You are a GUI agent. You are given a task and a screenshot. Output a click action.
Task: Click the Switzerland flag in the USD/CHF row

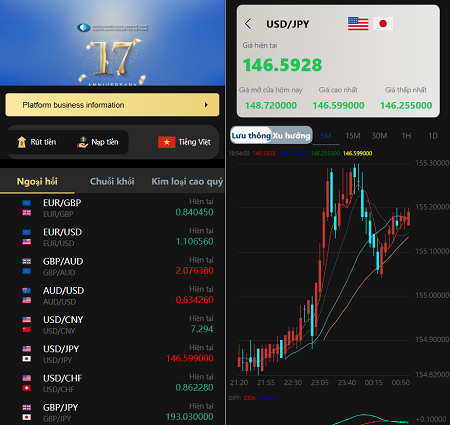tap(27, 388)
